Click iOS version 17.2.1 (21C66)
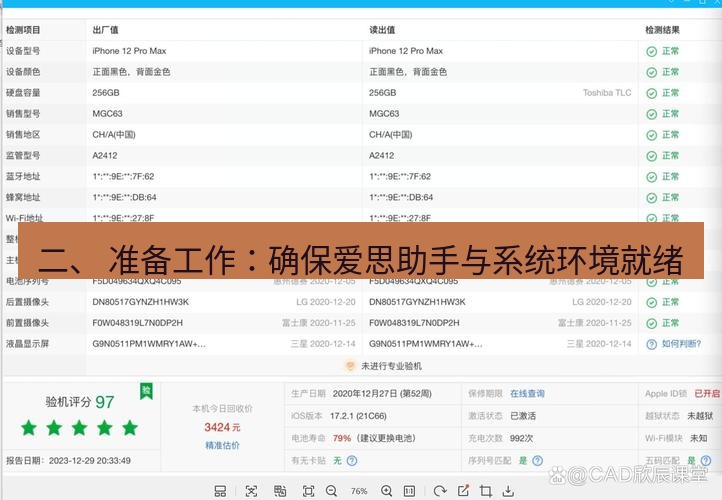The image size is (722, 500). (x=358, y=416)
